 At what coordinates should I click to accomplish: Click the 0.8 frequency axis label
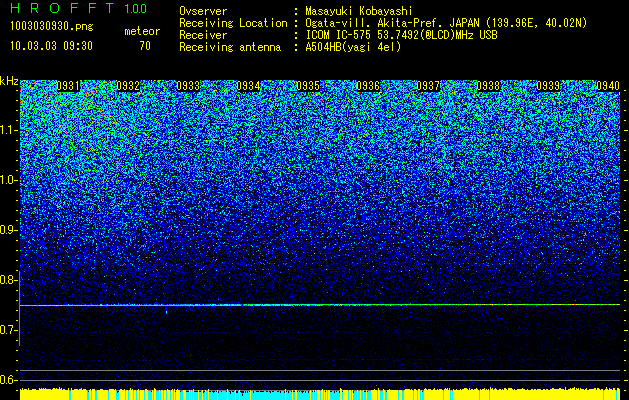click(x=7, y=280)
